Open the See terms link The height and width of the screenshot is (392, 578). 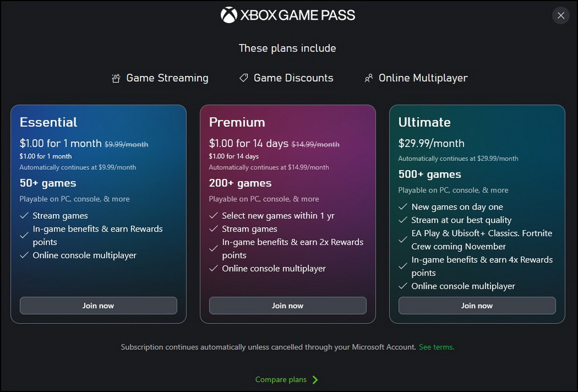click(x=436, y=347)
